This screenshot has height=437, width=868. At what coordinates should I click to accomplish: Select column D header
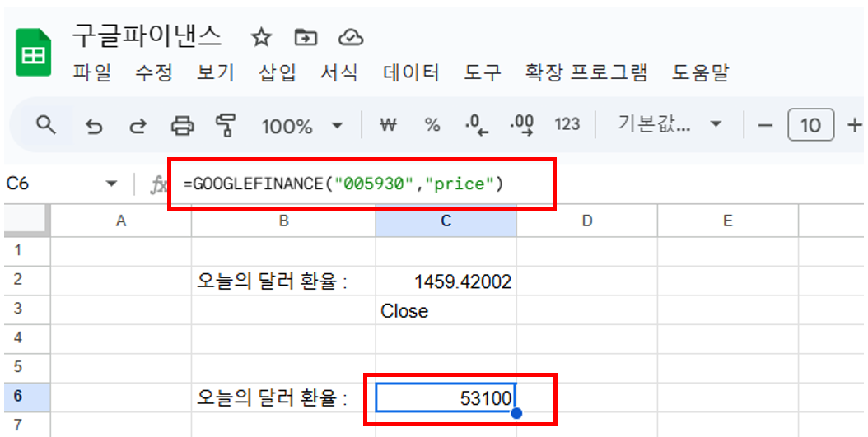coord(587,221)
